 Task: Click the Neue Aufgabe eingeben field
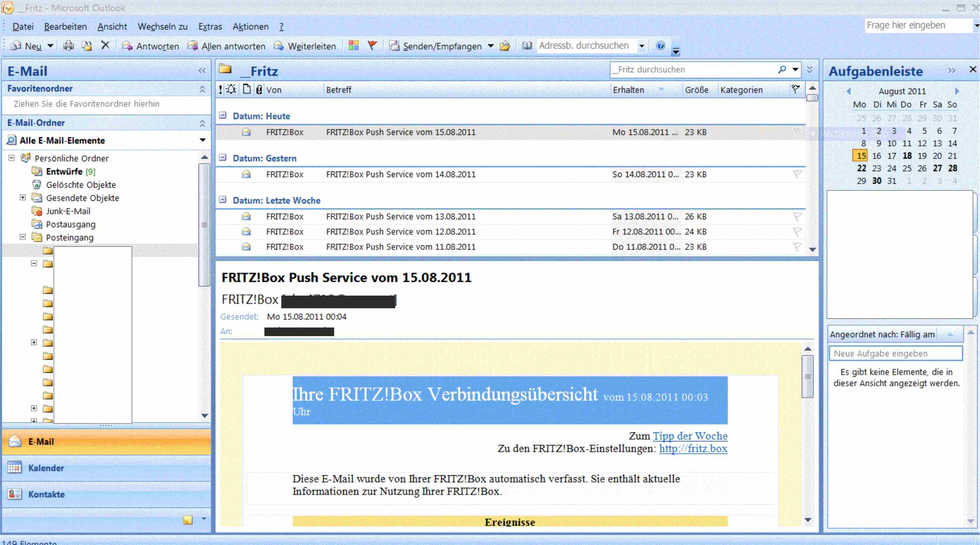point(896,353)
